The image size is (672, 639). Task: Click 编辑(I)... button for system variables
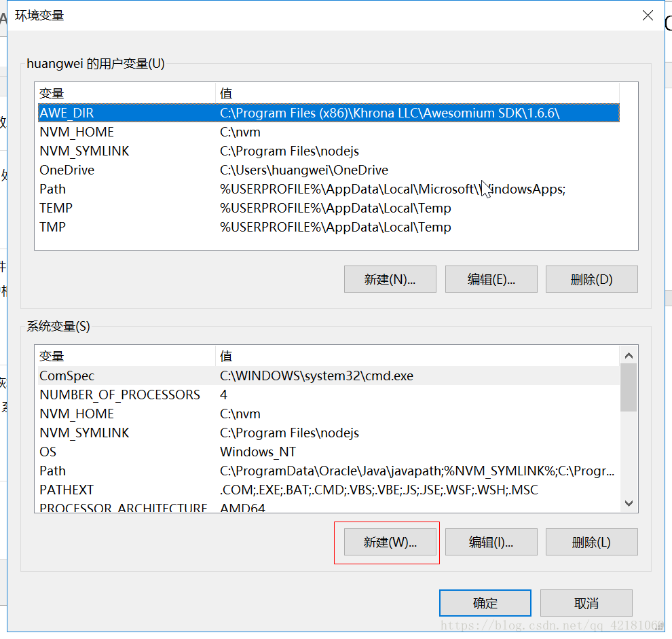pyautogui.click(x=491, y=542)
